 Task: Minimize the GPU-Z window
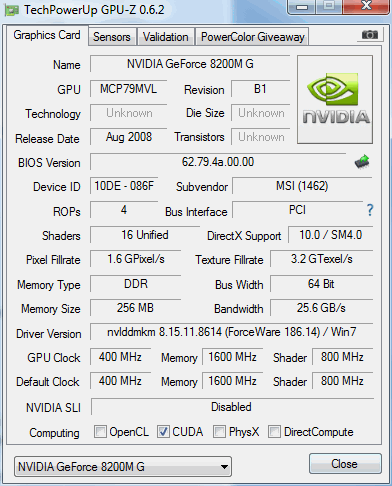click(x=302, y=7)
